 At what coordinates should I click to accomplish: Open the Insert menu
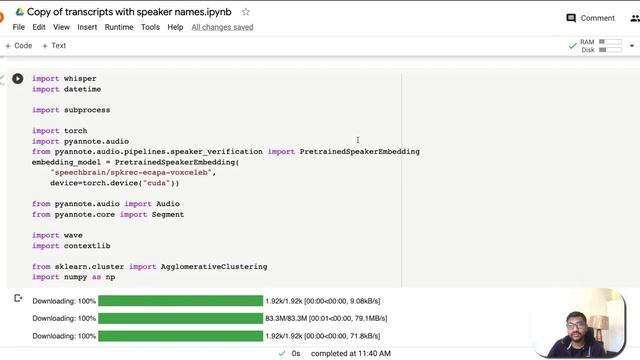pos(87,27)
